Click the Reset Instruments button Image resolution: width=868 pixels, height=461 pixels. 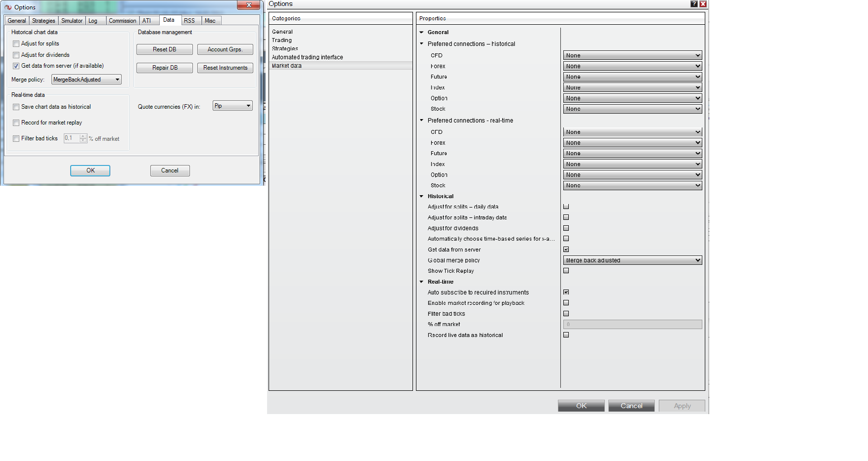pos(225,68)
